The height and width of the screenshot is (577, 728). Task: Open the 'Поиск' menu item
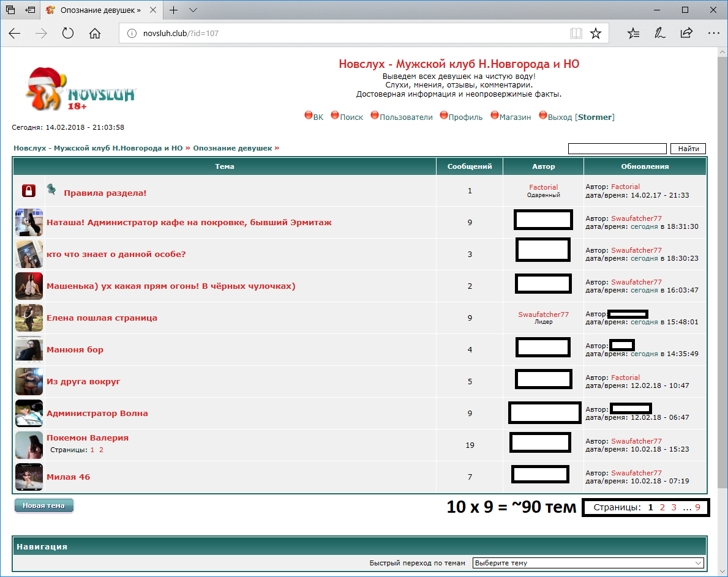point(351,117)
